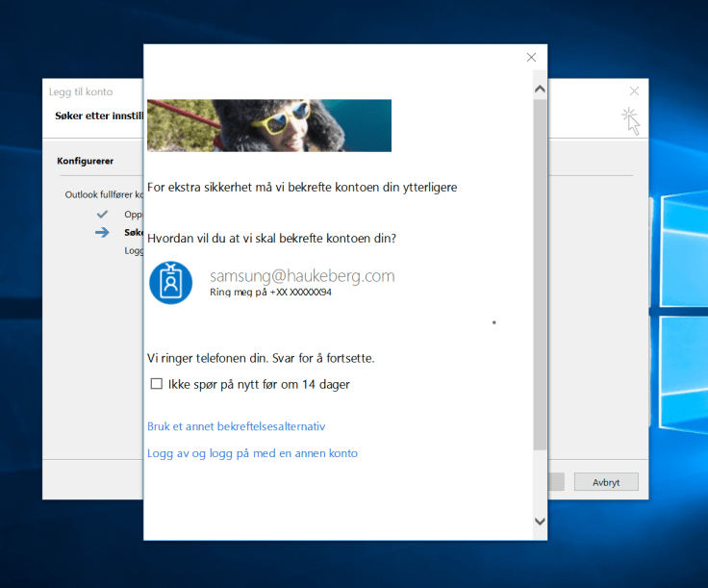Image resolution: width=708 pixels, height=588 pixels.
Task: Click the 'Konfigurerer' heading
Action: point(85,162)
